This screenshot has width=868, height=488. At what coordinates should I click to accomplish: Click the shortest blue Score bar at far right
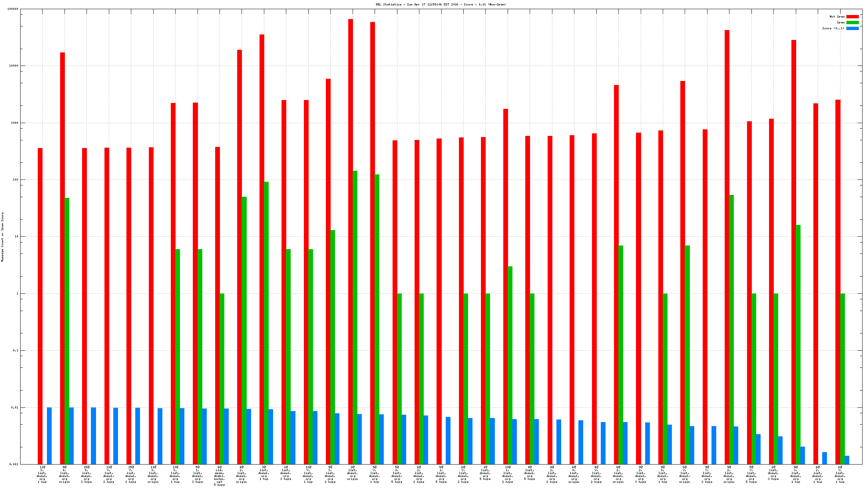[x=847, y=460]
